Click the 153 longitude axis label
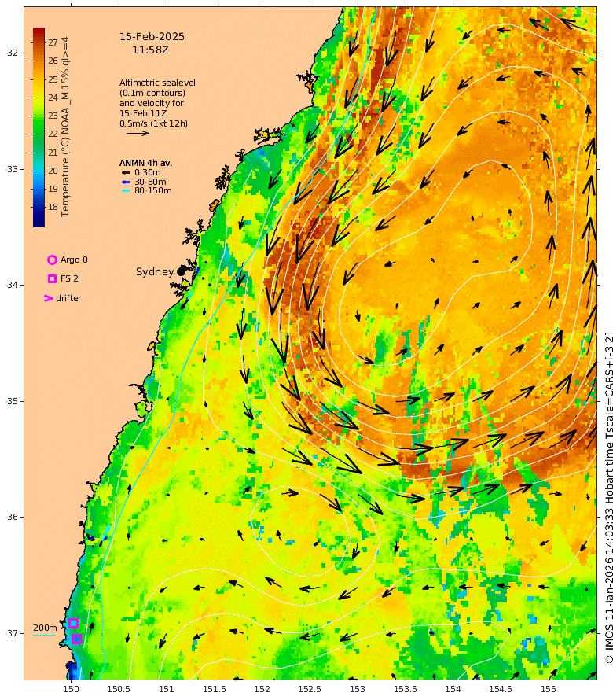613x700 pixels. 358,689
